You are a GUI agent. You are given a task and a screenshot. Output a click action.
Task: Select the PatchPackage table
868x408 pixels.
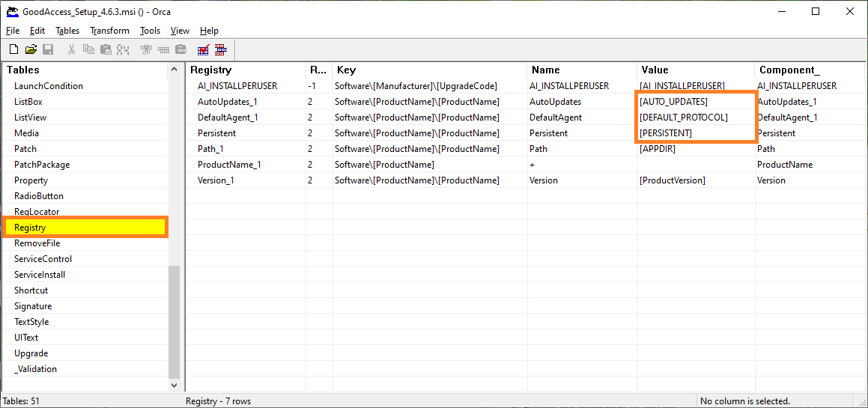point(42,165)
